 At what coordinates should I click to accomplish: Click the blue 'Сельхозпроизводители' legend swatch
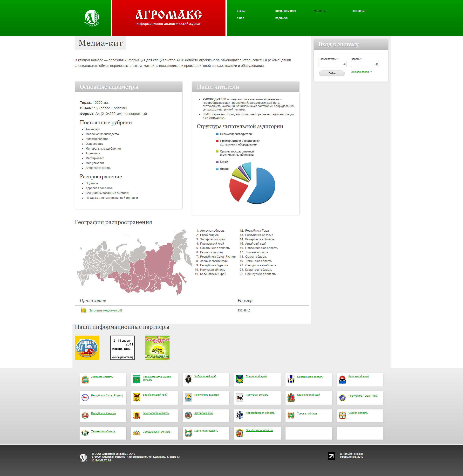point(217,134)
